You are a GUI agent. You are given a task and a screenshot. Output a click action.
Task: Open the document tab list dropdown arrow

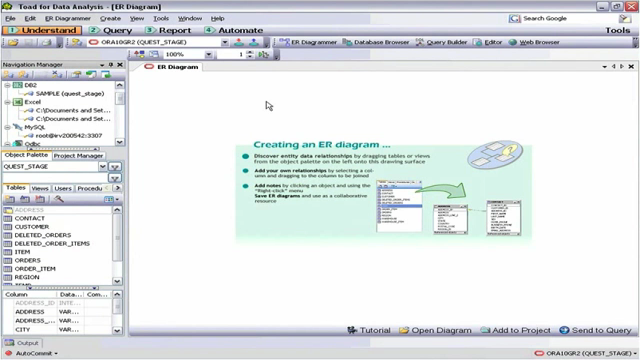pyautogui.click(x=604, y=67)
